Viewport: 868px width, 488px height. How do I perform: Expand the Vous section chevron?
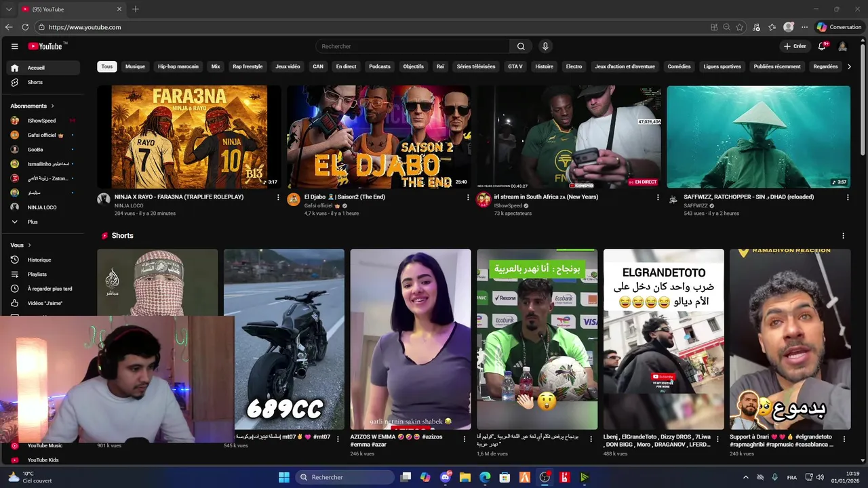click(30, 245)
